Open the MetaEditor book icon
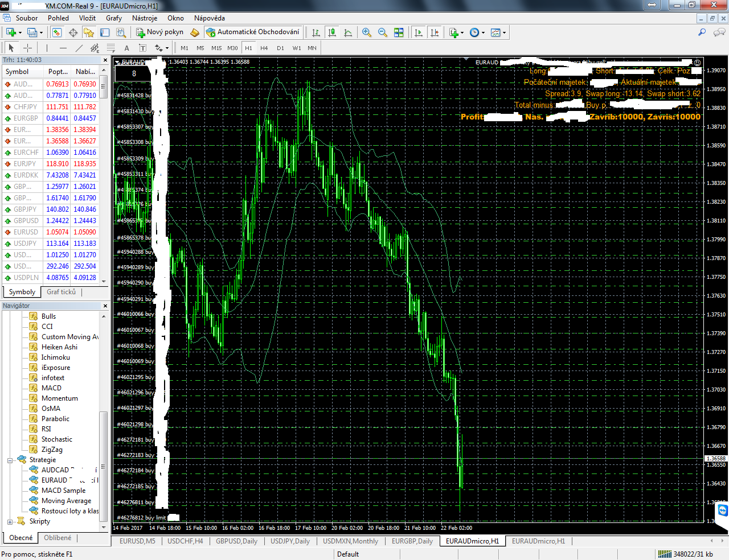The width and height of the screenshot is (729, 560). coord(195,32)
